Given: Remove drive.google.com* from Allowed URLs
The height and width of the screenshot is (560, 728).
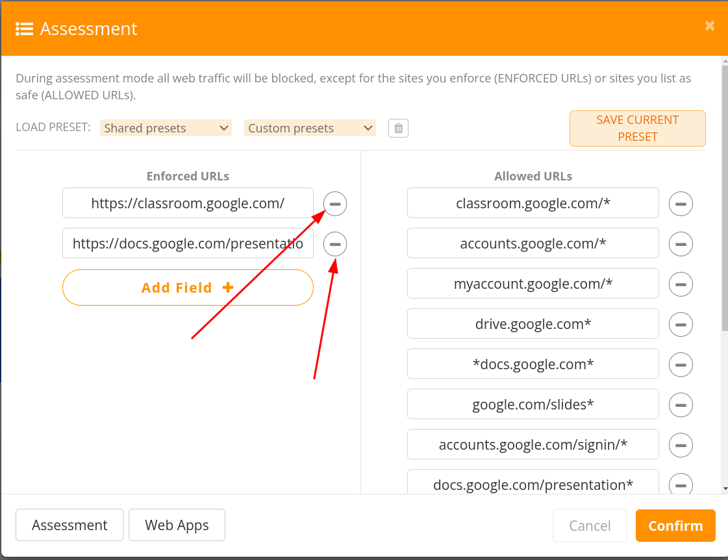Looking at the screenshot, I should (681, 324).
